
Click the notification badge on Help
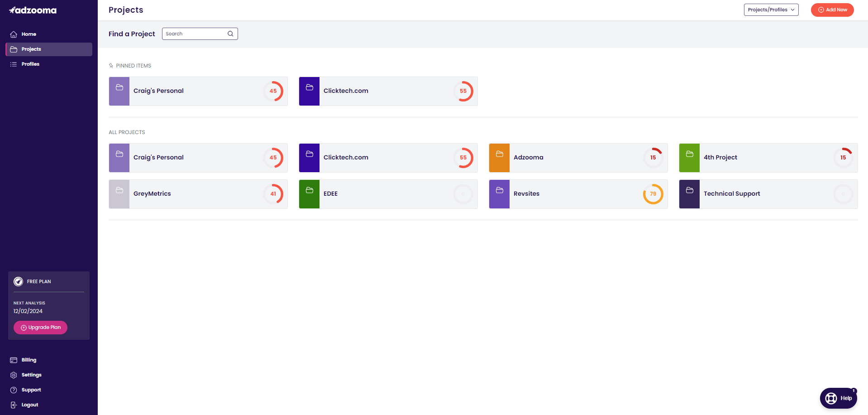pyautogui.click(x=854, y=391)
